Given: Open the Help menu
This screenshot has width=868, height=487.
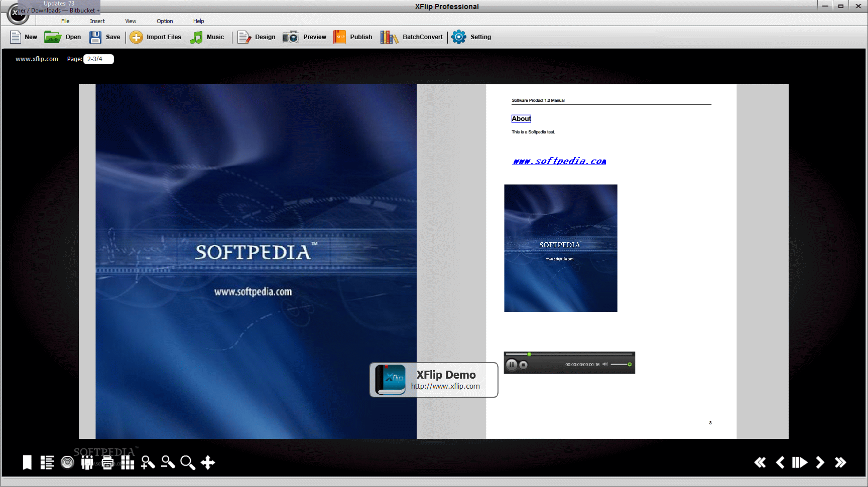Looking at the screenshot, I should [199, 21].
